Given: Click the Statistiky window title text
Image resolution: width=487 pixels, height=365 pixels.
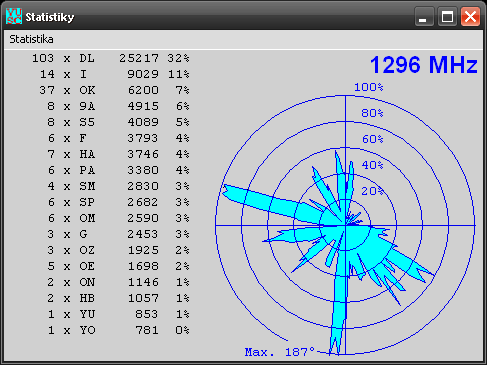Looking at the screenshot, I should click(x=50, y=17).
